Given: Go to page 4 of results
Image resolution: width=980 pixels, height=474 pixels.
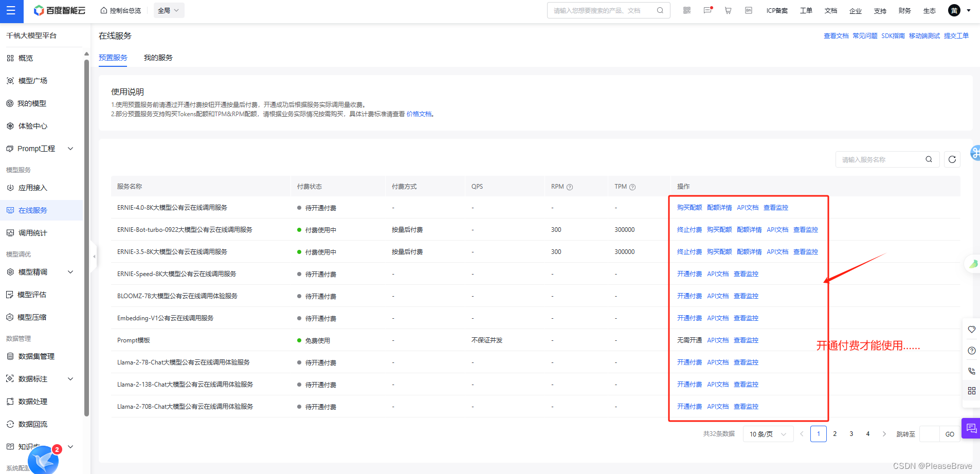Looking at the screenshot, I should [x=868, y=434].
